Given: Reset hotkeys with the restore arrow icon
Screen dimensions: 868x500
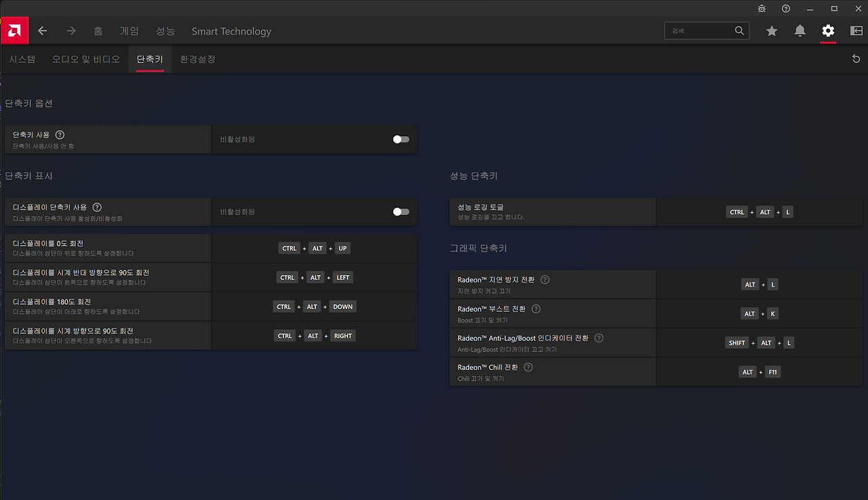Looking at the screenshot, I should 856,59.
